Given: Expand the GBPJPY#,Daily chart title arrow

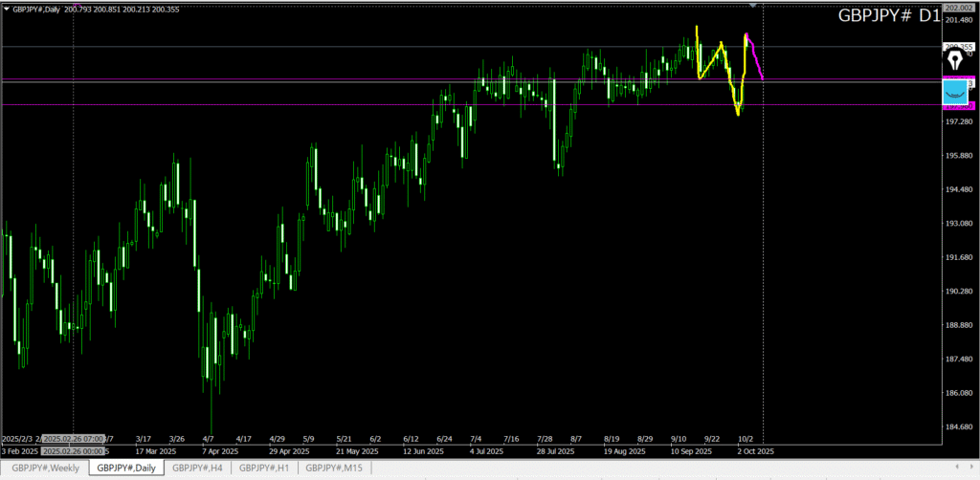Looking at the screenshot, I should [6, 9].
